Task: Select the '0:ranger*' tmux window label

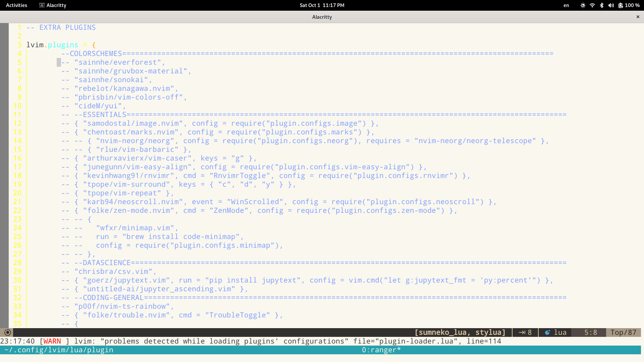Action: pos(382,350)
